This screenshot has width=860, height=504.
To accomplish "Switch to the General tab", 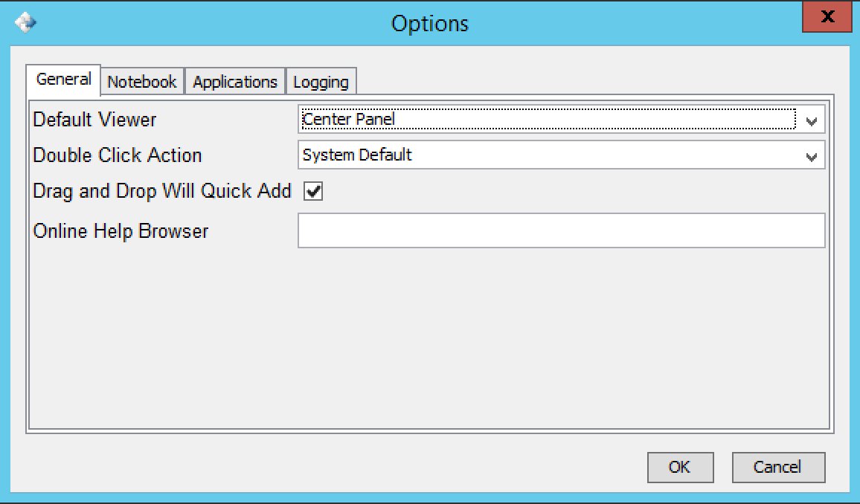I will click(63, 80).
